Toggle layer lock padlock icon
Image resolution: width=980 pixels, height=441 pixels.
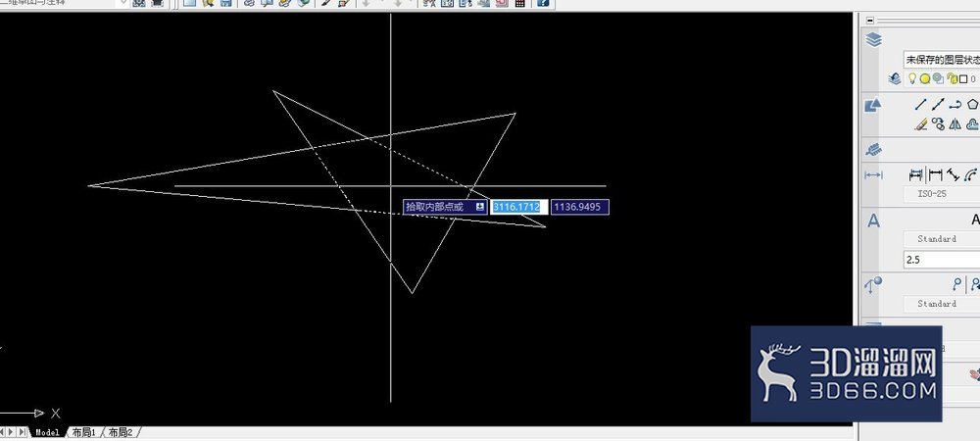pyautogui.click(x=953, y=78)
